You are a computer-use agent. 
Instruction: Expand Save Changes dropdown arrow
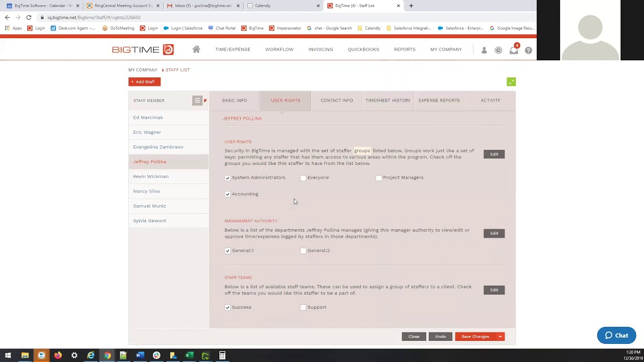coord(500,336)
